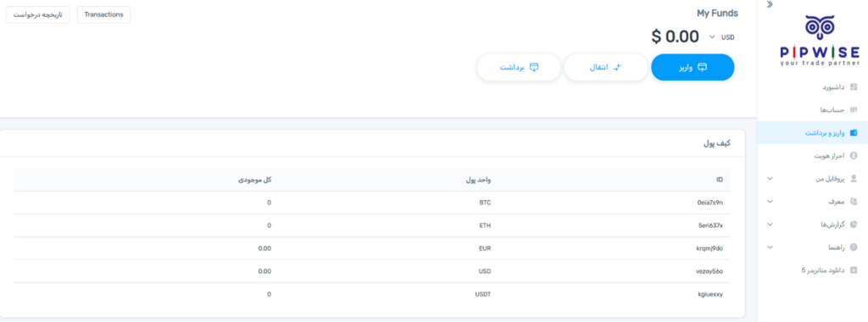
Task: Select wallet ID 0eia7s9n
Action: coord(710,203)
